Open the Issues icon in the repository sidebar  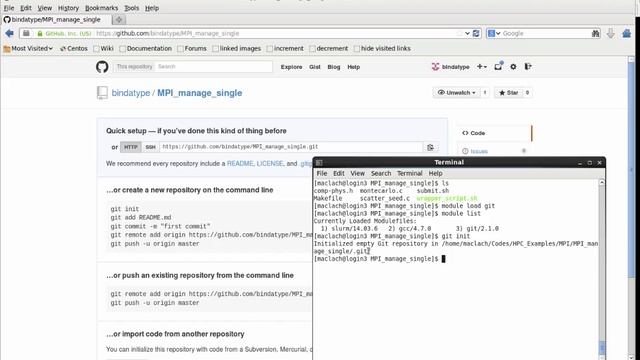pyautogui.click(x=465, y=151)
